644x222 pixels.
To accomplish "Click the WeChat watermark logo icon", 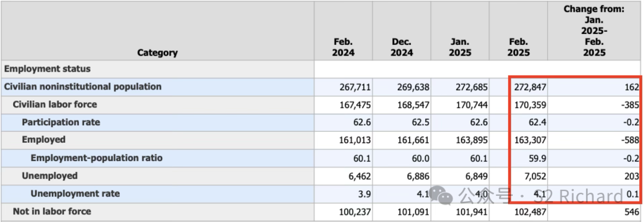I will coord(441,195).
